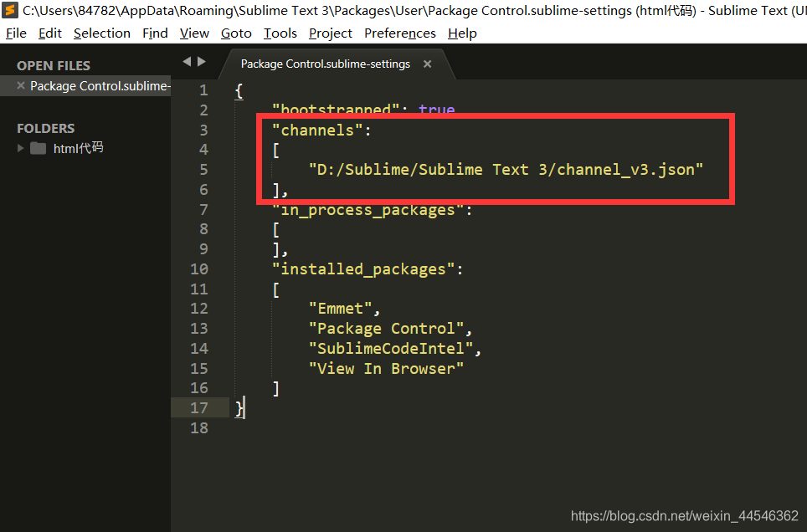Click the opening brace on line 1
The image size is (807, 532).
click(x=239, y=90)
